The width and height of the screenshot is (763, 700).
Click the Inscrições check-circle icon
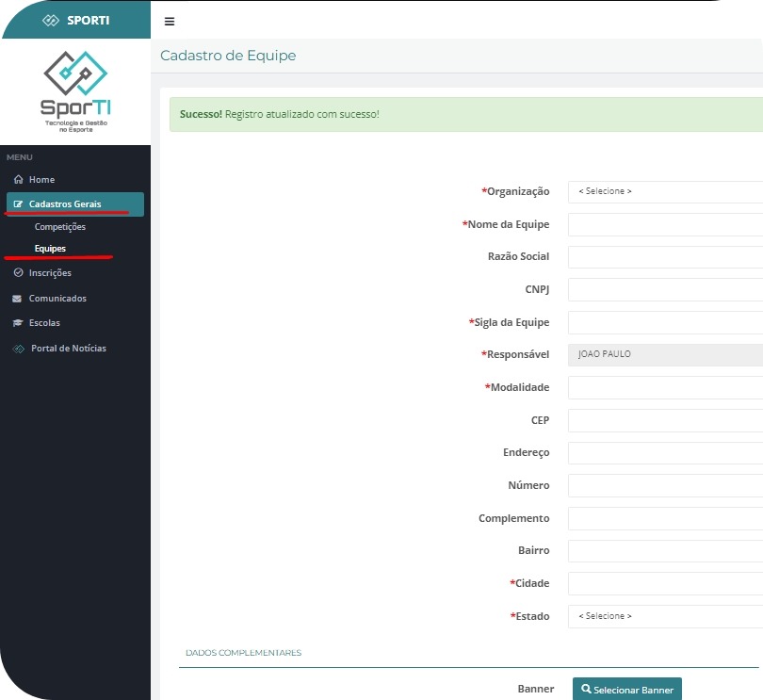pyautogui.click(x=18, y=273)
